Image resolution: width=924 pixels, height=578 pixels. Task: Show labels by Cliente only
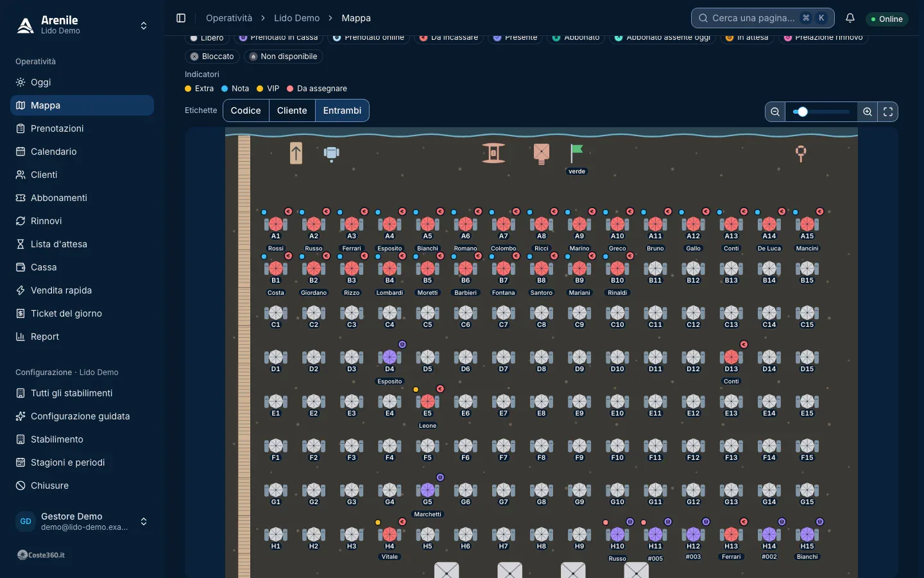click(292, 110)
